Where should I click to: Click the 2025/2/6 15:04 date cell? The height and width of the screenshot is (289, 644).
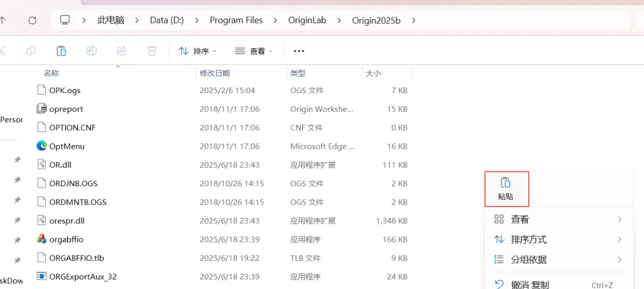pyautogui.click(x=228, y=90)
